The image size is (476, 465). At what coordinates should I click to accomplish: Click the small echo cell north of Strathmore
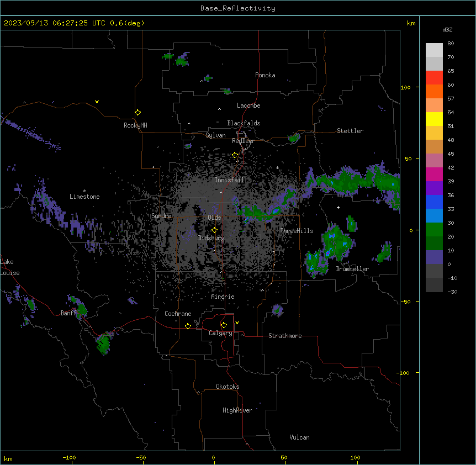pos(277,310)
